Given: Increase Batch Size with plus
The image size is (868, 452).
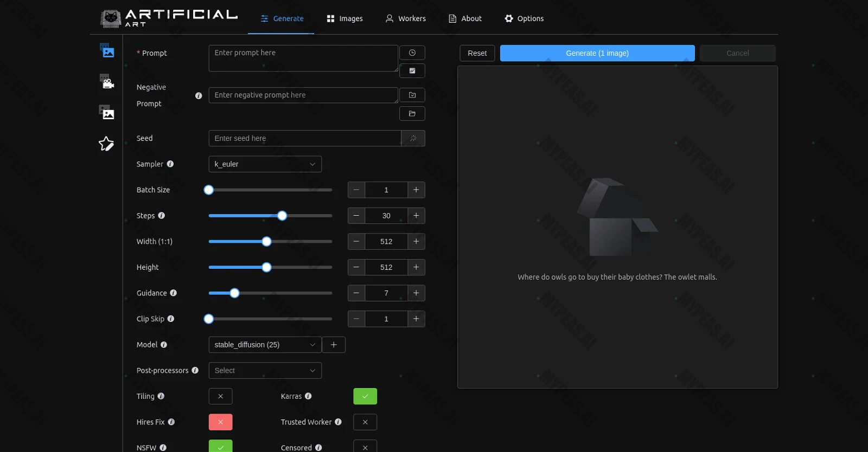Looking at the screenshot, I should click(x=416, y=190).
